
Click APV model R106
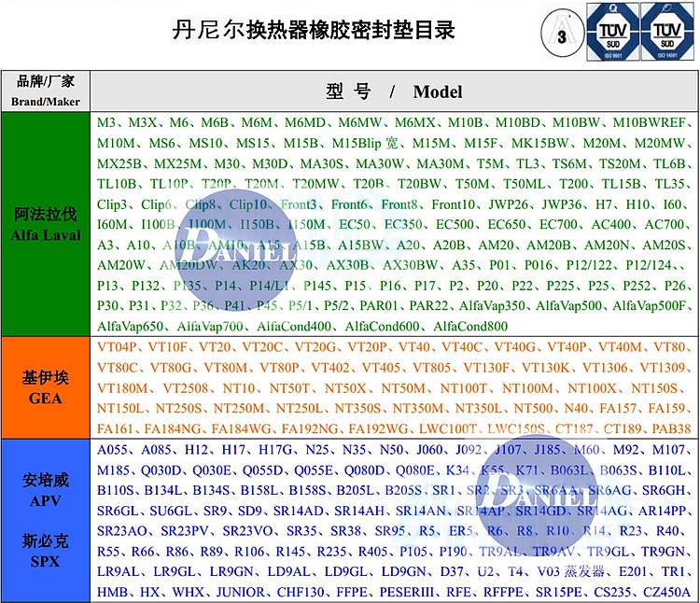249,552
